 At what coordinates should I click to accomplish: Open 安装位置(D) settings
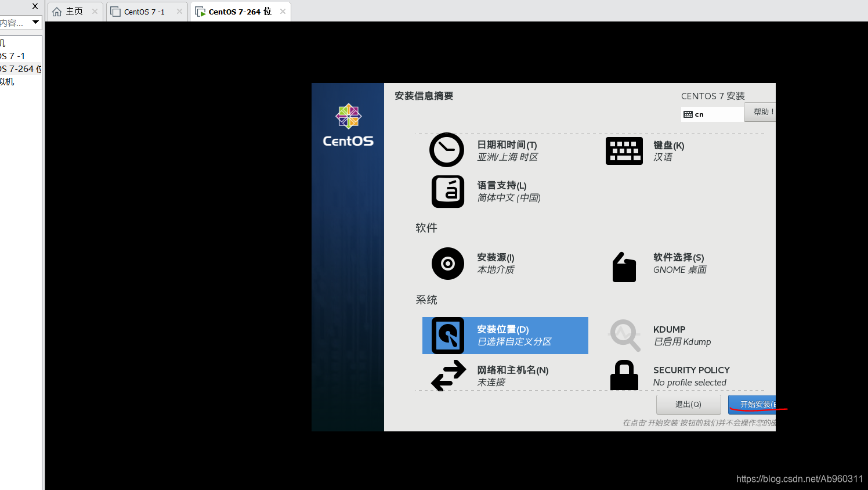[x=505, y=336]
